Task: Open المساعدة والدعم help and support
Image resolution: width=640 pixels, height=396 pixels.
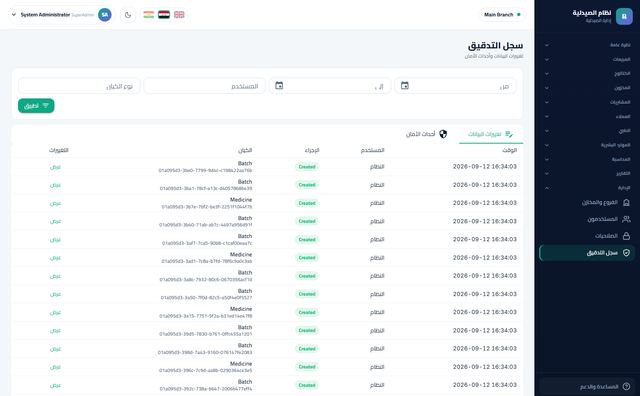Action: pos(587,386)
